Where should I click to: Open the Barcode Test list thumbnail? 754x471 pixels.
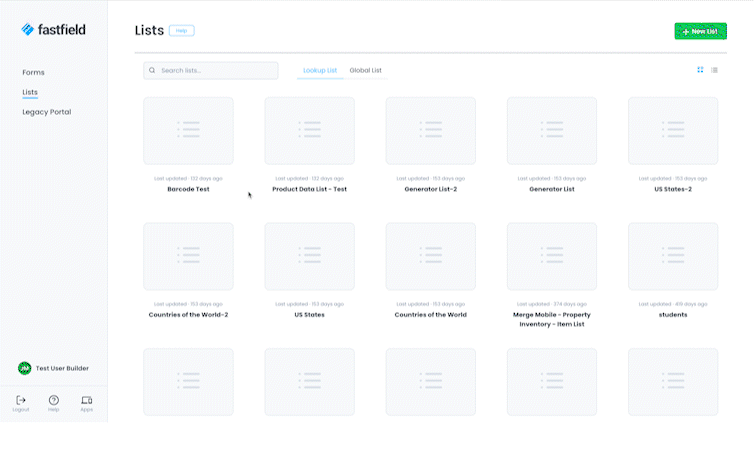point(188,131)
